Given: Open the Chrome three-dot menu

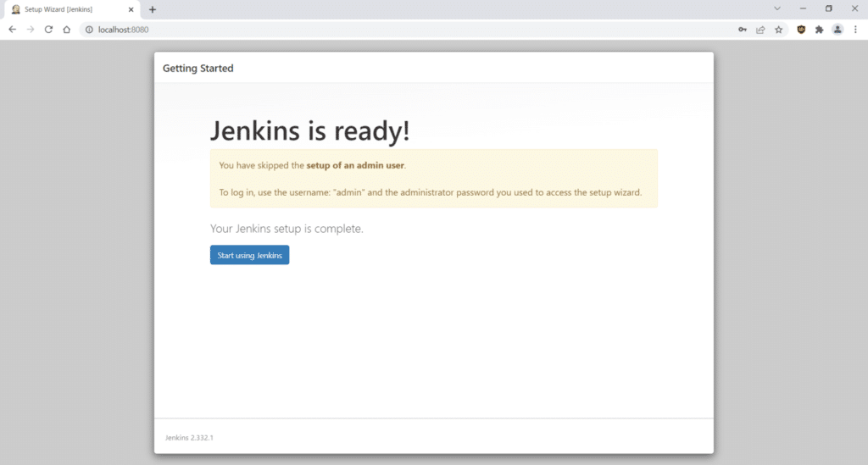Looking at the screenshot, I should click(x=856, y=30).
